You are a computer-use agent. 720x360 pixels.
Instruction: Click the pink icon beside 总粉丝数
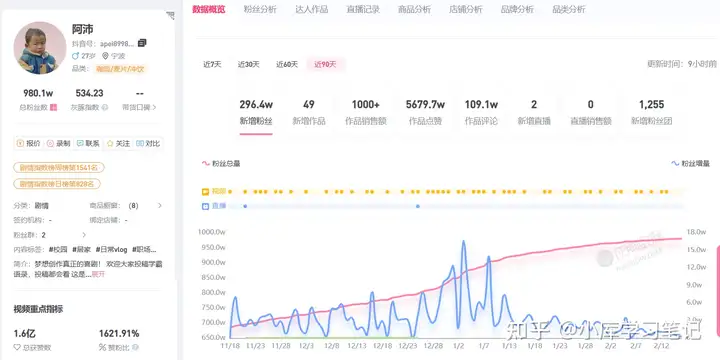tap(53, 107)
